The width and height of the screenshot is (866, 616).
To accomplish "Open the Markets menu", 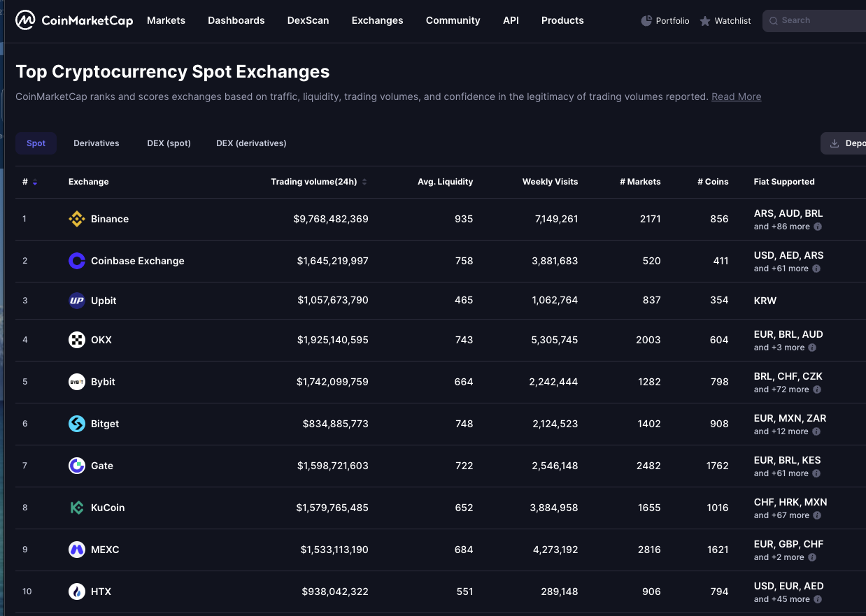I will [x=166, y=20].
